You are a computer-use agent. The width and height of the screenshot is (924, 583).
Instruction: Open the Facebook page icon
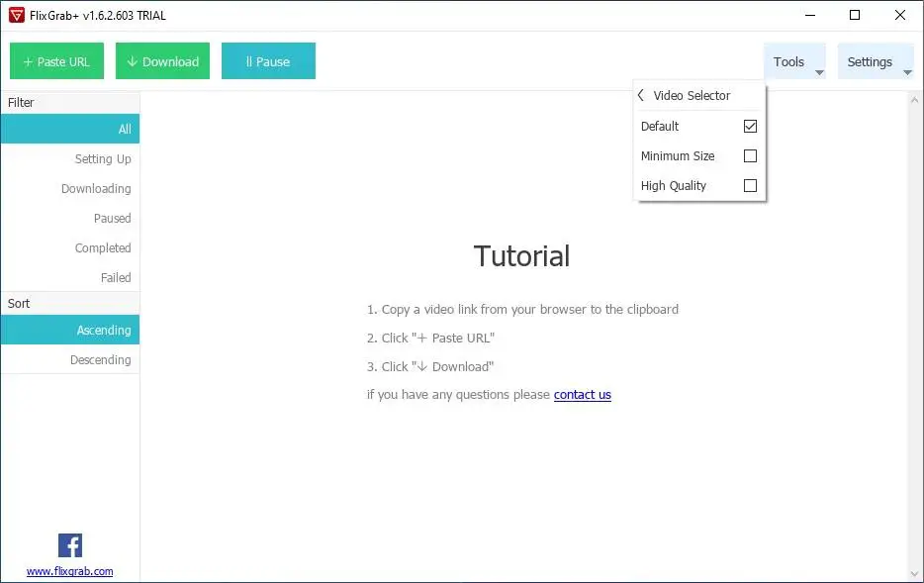[70, 545]
